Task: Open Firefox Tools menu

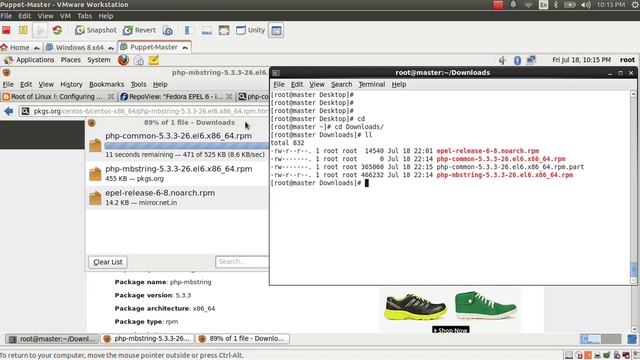Action: point(138,84)
